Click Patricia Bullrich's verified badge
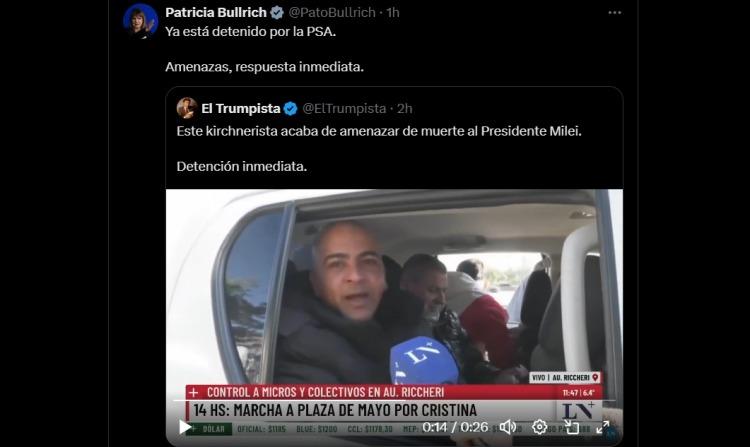The width and height of the screenshot is (750, 447). pyautogui.click(x=277, y=13)
